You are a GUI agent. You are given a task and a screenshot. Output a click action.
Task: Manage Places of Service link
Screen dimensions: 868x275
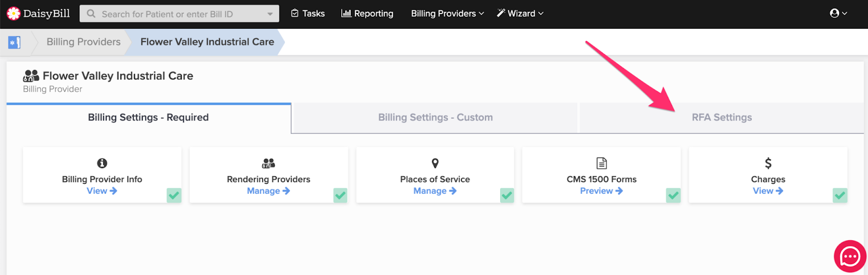435,191
